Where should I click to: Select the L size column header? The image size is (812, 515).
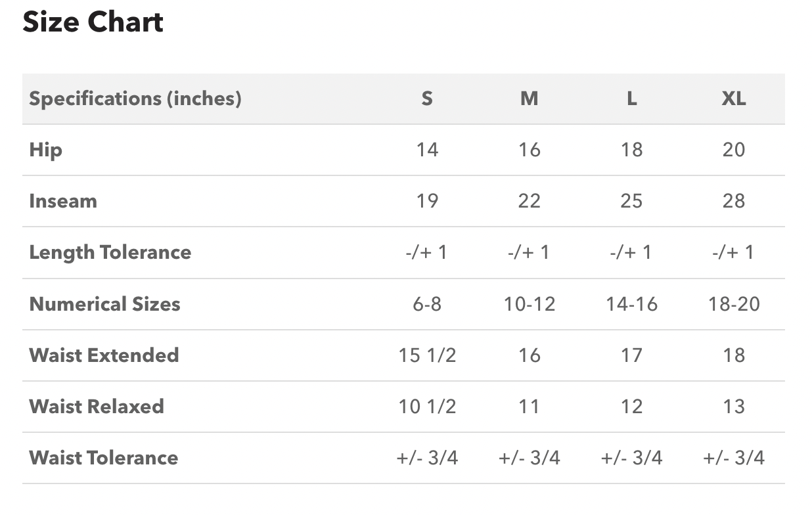pos(631,99)
